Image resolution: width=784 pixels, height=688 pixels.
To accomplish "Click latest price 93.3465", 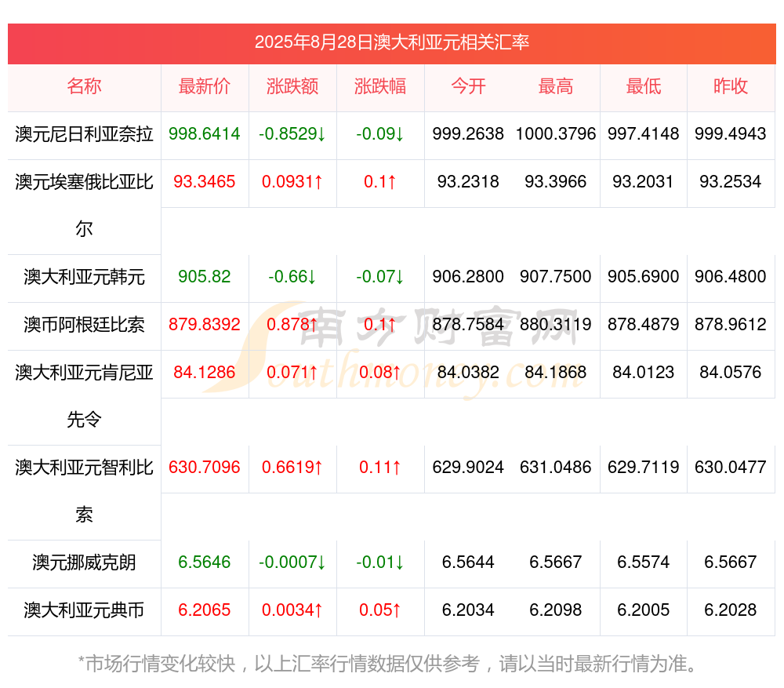I will [205, 182].
